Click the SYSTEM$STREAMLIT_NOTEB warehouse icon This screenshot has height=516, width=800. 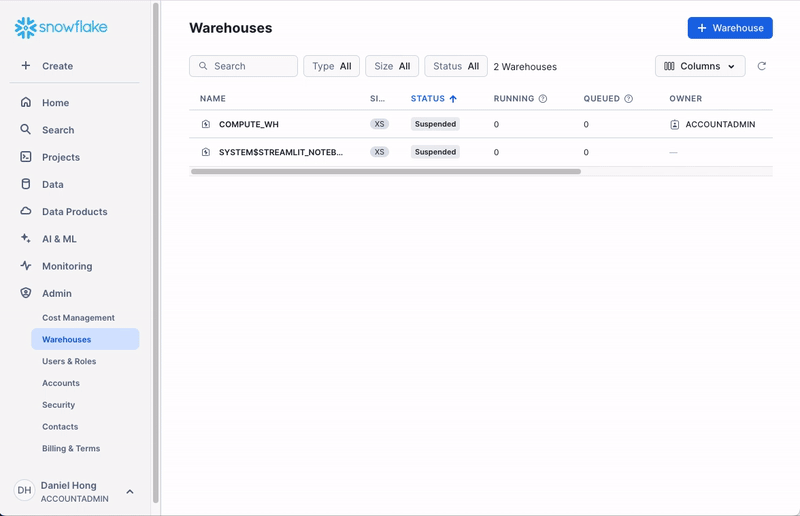[x=206, y=152]
